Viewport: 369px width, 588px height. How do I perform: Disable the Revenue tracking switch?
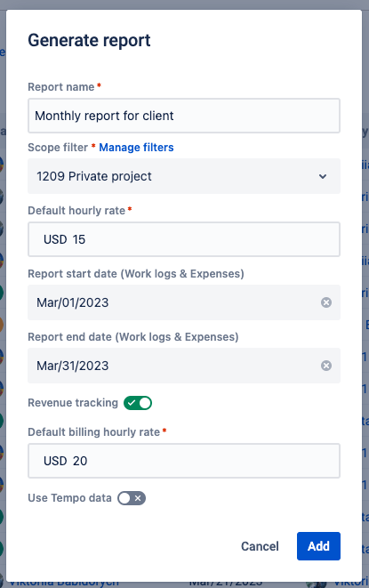coord(138,403)
